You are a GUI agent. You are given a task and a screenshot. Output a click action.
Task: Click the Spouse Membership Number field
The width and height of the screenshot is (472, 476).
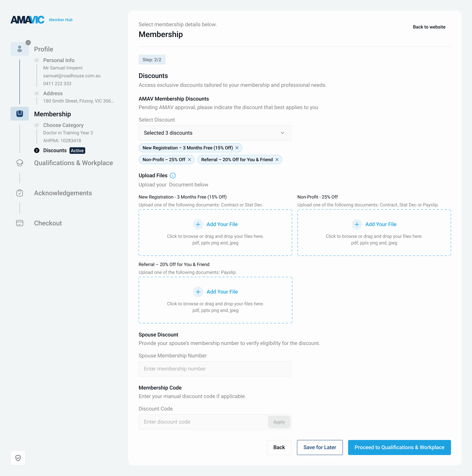coord(215,369)
